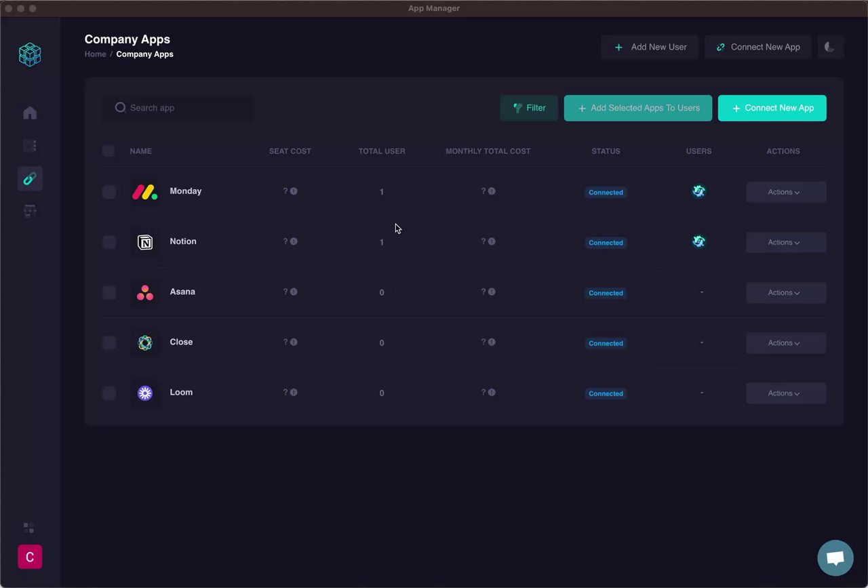Focus the Search app field
This screenshot has height=588, width=868.
coord(178,108)
